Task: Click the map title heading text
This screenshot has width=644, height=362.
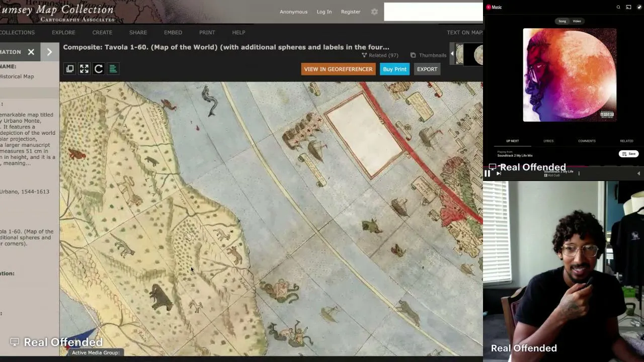Action: click(x=226, y=47)
